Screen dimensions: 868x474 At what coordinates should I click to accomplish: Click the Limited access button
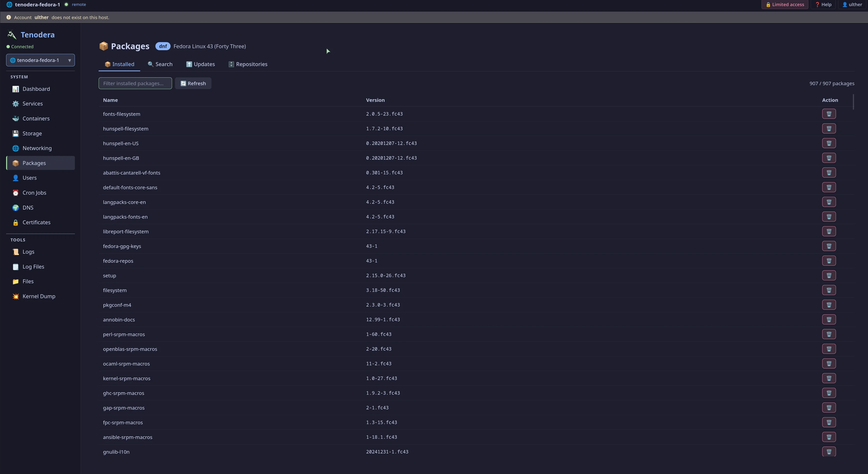tap(785, 5)
